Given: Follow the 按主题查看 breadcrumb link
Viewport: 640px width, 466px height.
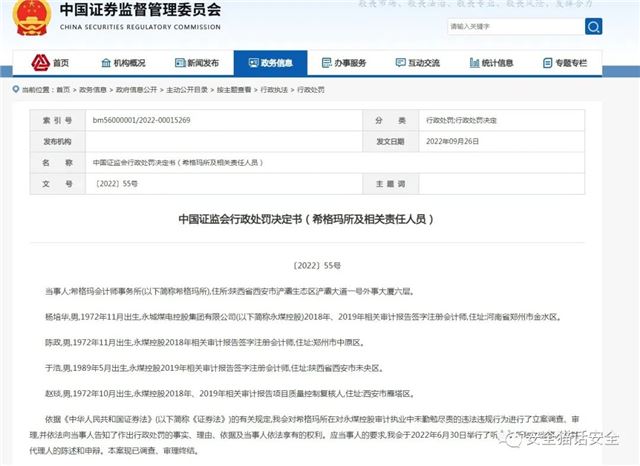Looking at the screenshot, I should coord(234,90).
